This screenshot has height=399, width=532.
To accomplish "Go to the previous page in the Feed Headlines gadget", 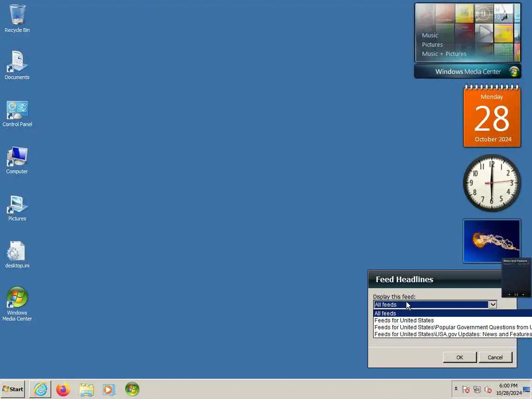I will click(x=509, y=295).
